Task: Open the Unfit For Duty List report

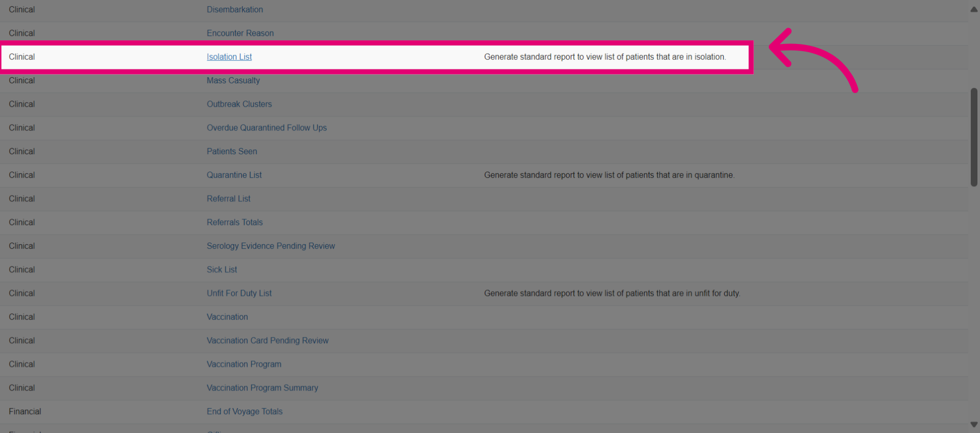Action: [x=239, y=293]
